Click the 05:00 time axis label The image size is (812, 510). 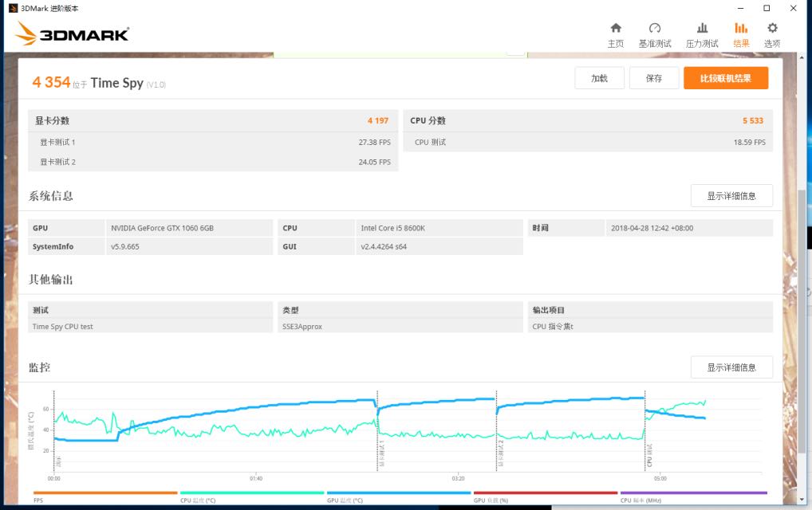(x=660, y=478)
